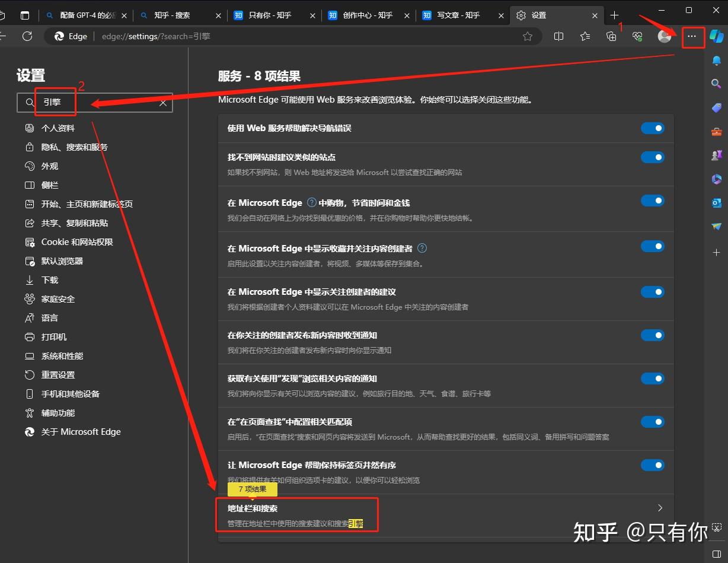Toggle 发现浏览相关内容的通知 switch
Viewport: 728px width, 563px height.
coord(653,378)
